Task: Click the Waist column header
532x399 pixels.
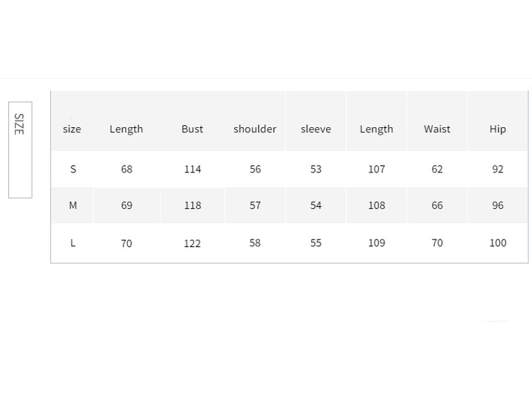Action: pyautogui.click(x=437, y=129)
